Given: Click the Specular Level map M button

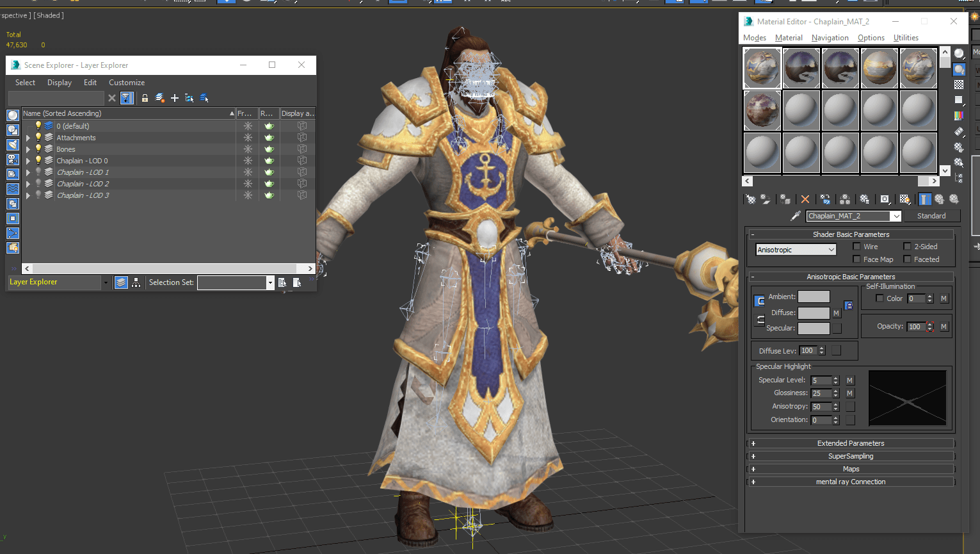Looking at the screenshot, I should pyautogui.click(x=850, y=380).
